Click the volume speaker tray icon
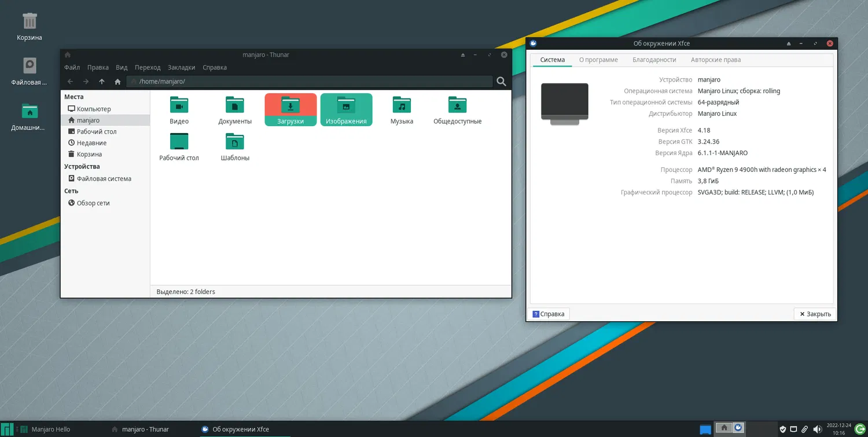This screenshot has width=868, height=437. (817, 429)
